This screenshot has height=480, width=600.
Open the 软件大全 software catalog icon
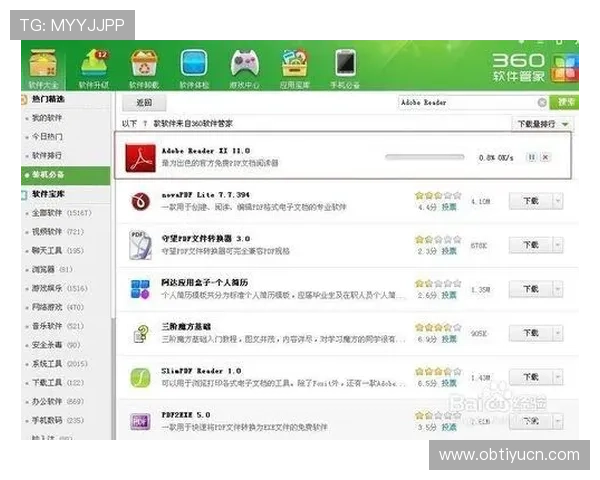click(43, 68)
